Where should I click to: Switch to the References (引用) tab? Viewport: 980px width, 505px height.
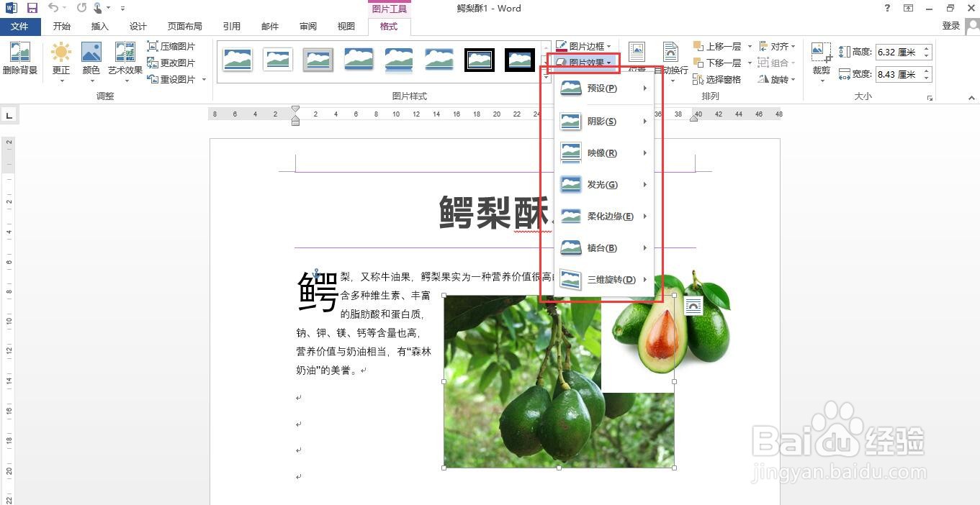[232, 26]
